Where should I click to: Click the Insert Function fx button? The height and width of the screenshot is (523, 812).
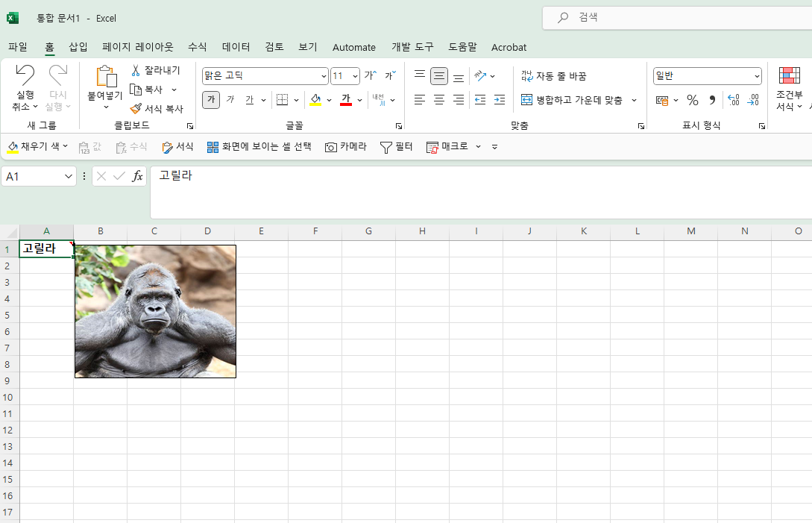click(x=137, y=176)
